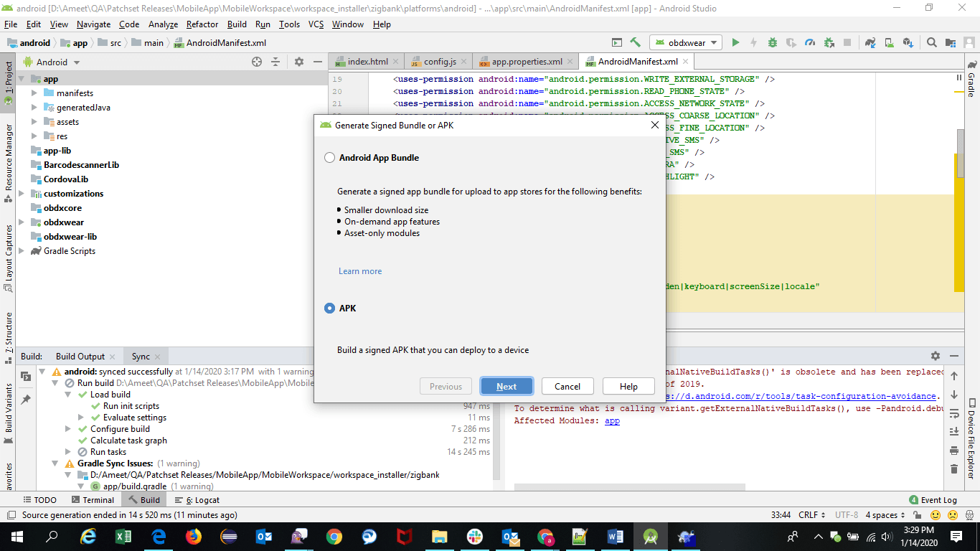
Task: Open the Event Log
Action: (x=933, y=500)
